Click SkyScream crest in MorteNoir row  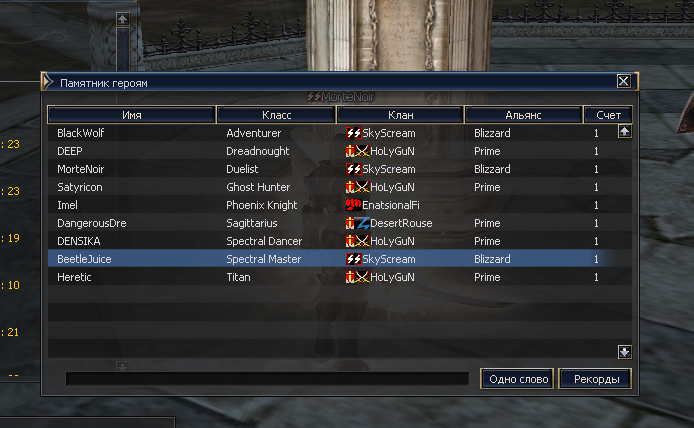(x=354, y=169)
